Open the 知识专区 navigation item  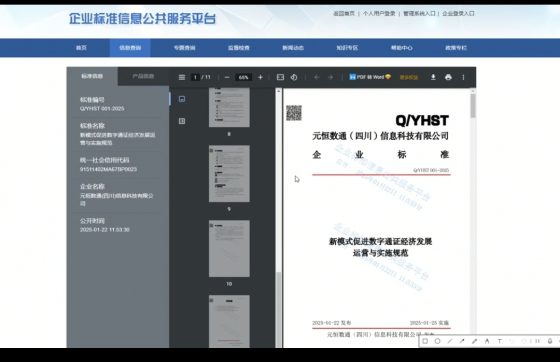pyautogui.click(x=347, y=48)
